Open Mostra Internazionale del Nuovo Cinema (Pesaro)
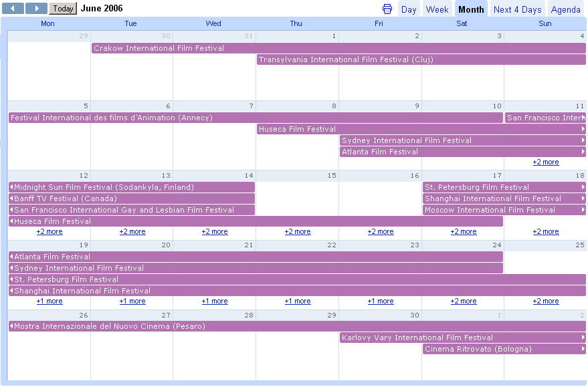The width and height of the screenshot is (588, 387). pyautogui.click(x=298, y=326)
